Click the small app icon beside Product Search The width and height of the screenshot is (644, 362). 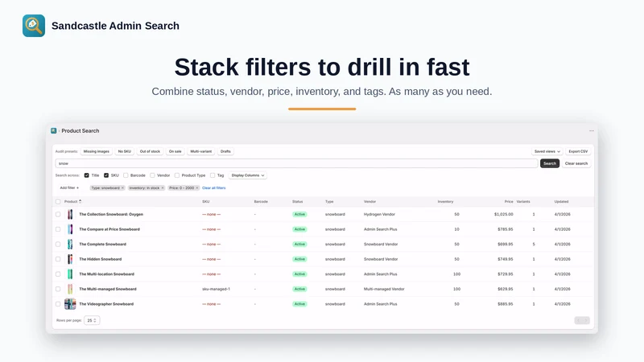coord(53,130)
